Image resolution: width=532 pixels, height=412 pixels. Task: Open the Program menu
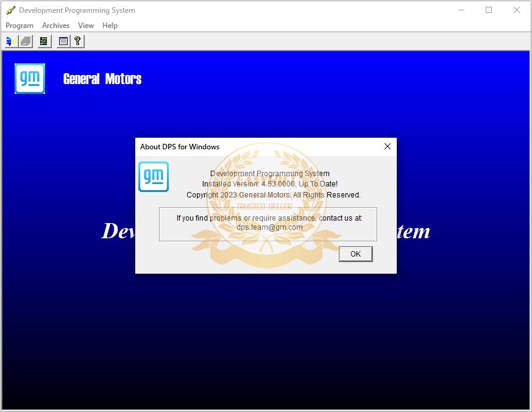tap(20, 26)
